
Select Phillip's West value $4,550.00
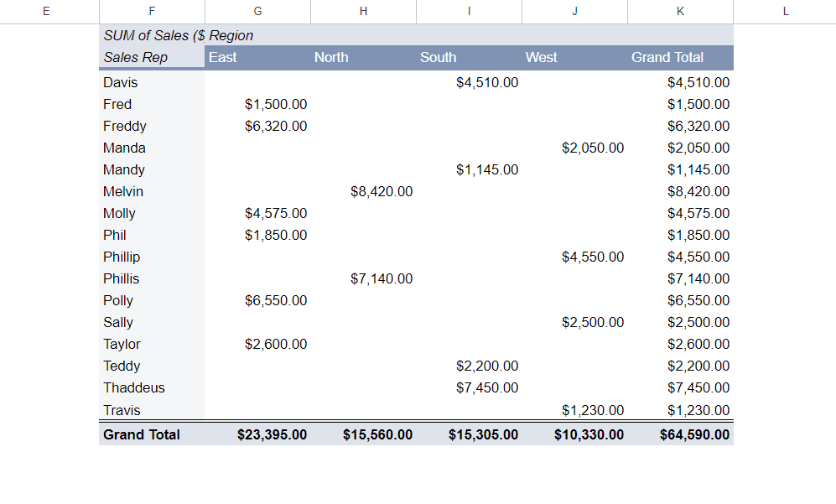(574, 257)
